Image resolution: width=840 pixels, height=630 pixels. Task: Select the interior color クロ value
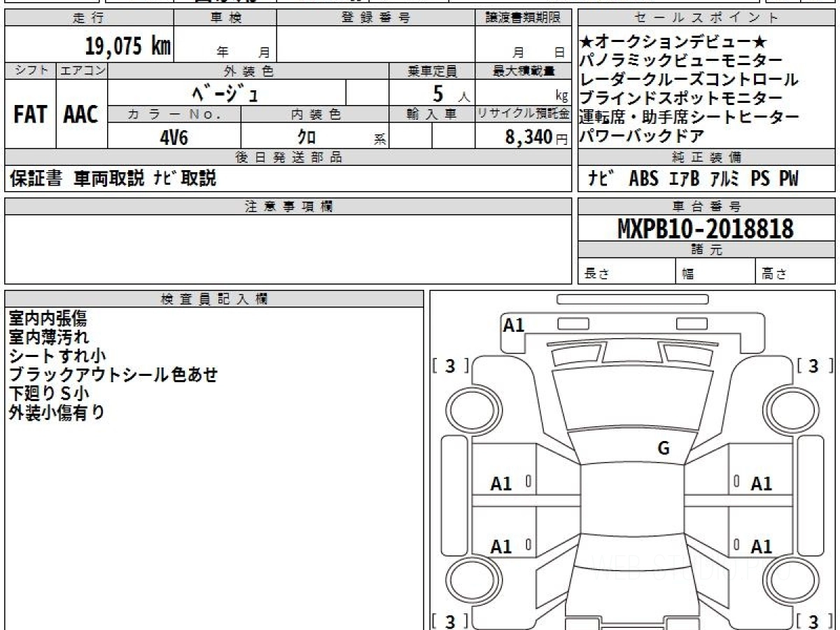pyautogui.click(x=306, y=136)
